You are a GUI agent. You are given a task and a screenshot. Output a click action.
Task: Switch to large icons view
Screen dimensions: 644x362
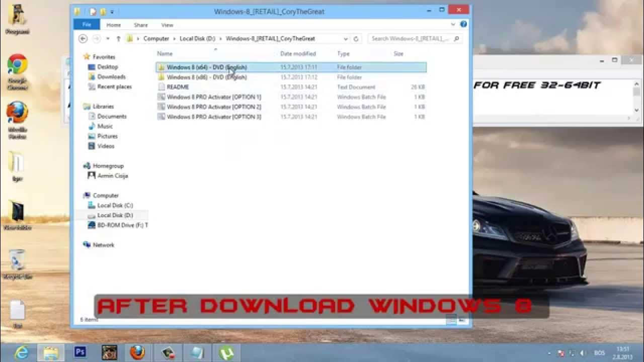click(x=462, y=320)
